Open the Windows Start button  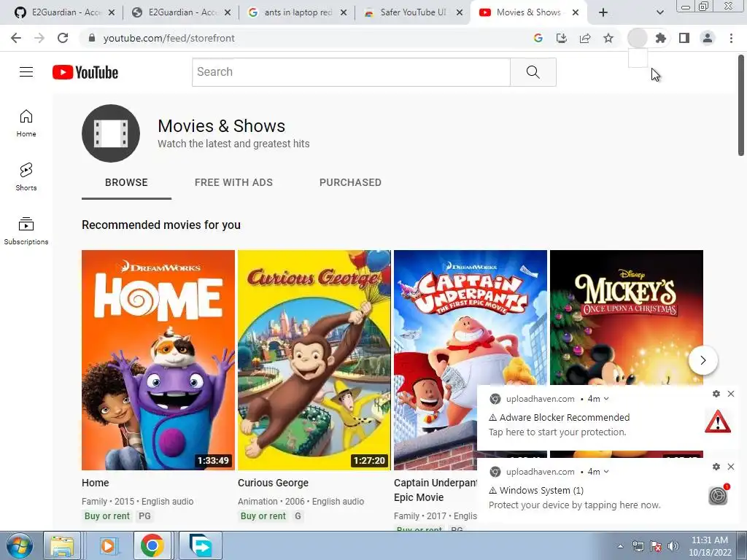click(x=19, y=546)
